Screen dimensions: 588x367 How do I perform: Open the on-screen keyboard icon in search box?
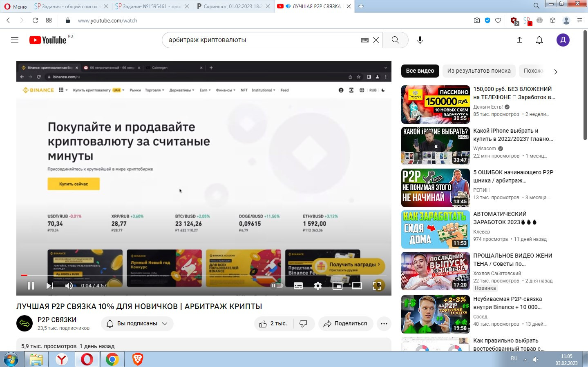pos(364,40)
